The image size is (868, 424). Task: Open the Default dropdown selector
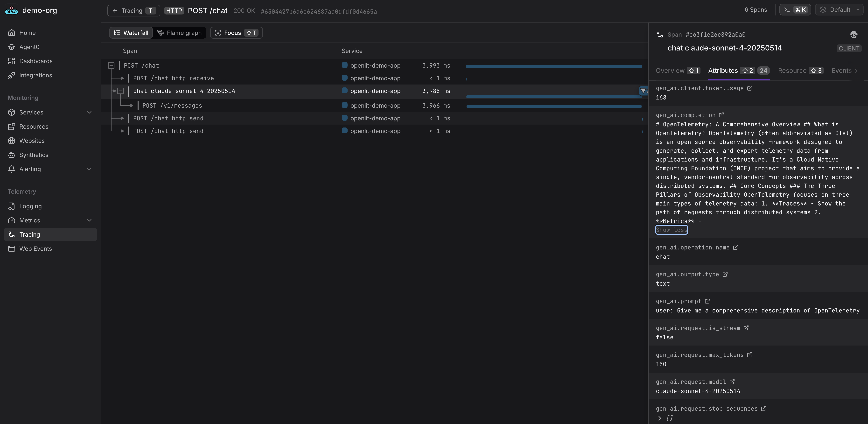click(x=839, y=10)
